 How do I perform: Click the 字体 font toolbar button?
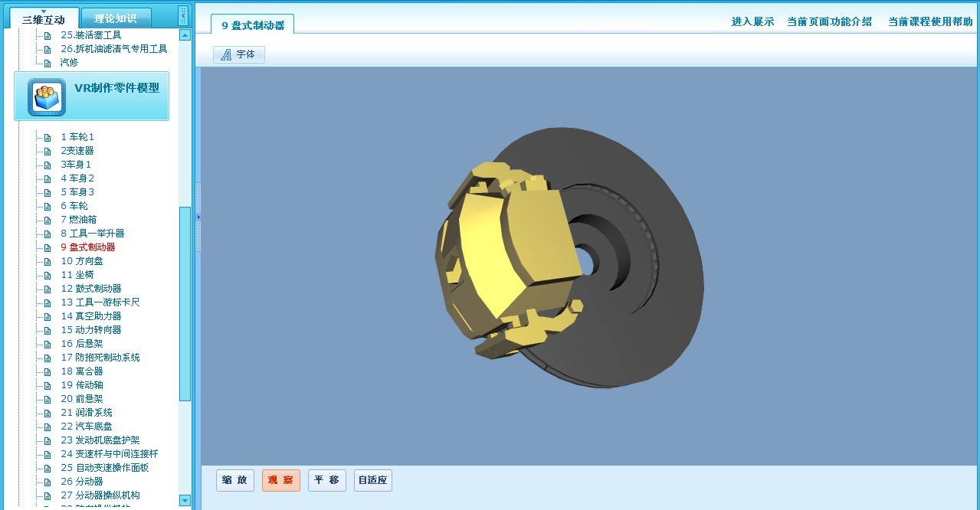[x=239, y=54]
